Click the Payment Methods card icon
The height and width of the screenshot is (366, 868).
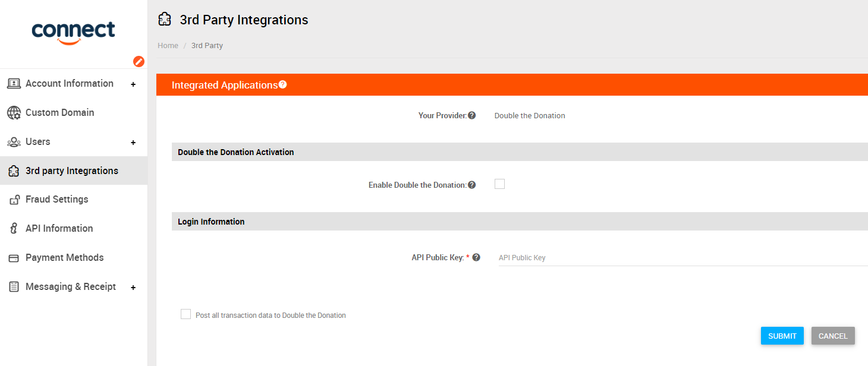pos(14,258)
